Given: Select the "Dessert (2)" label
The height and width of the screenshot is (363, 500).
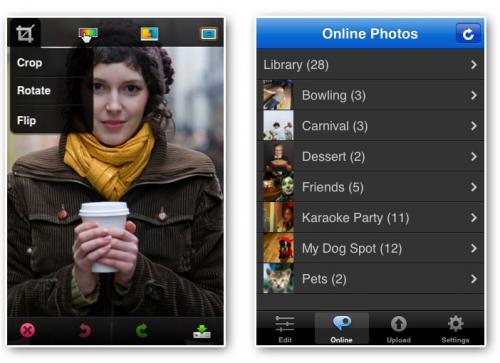Looking at the screenshot, I should (333, 157).
